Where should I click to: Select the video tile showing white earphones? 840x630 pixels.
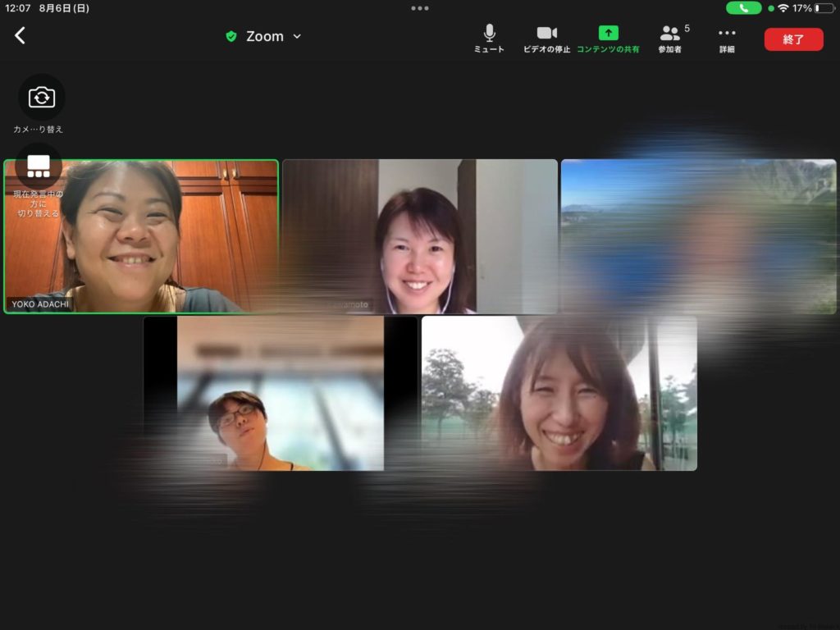419,236
